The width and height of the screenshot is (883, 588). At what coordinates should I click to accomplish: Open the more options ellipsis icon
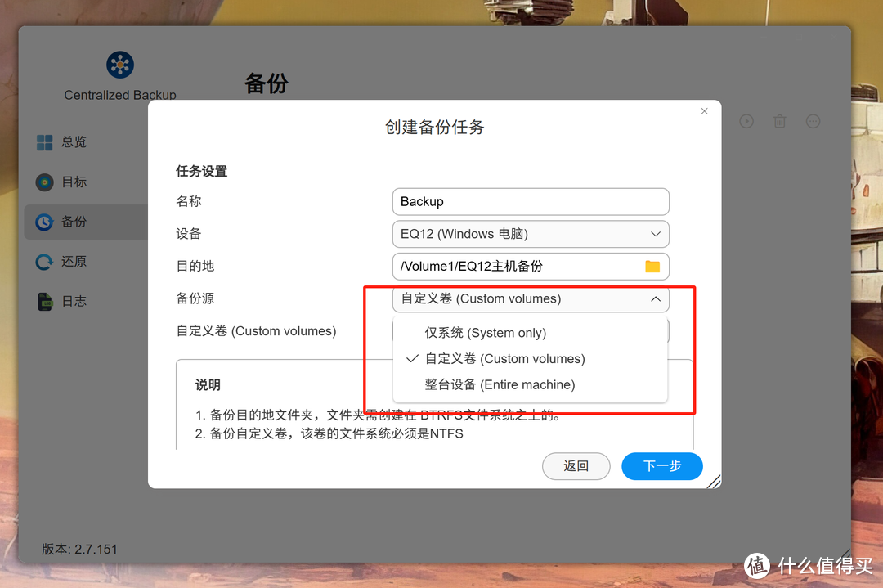[x=813, y=121]
